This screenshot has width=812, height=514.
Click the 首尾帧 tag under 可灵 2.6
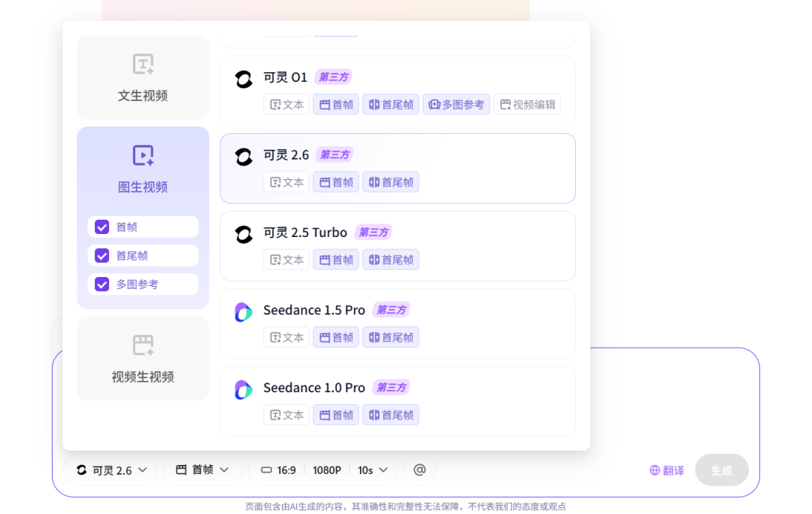[390, 181]
